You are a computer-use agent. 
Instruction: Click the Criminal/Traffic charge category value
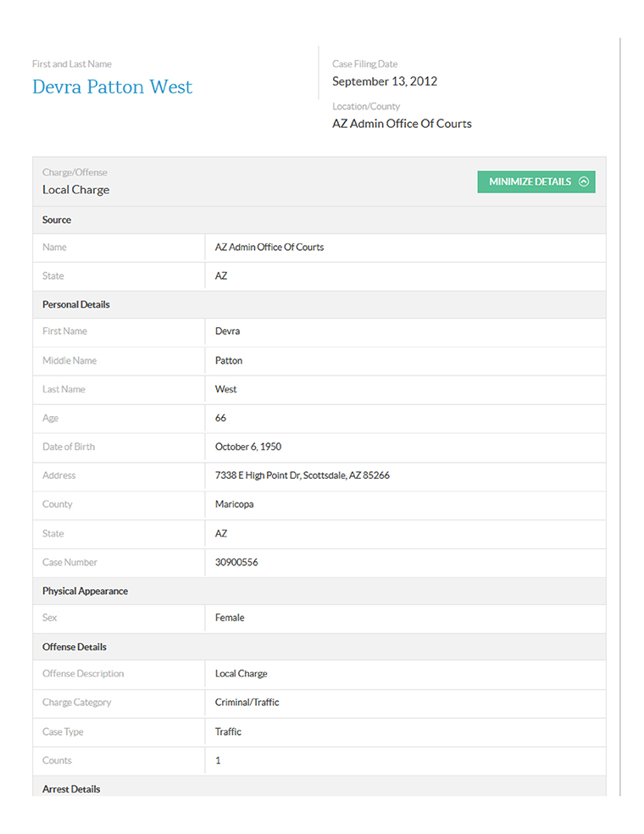tap(247, 703)
